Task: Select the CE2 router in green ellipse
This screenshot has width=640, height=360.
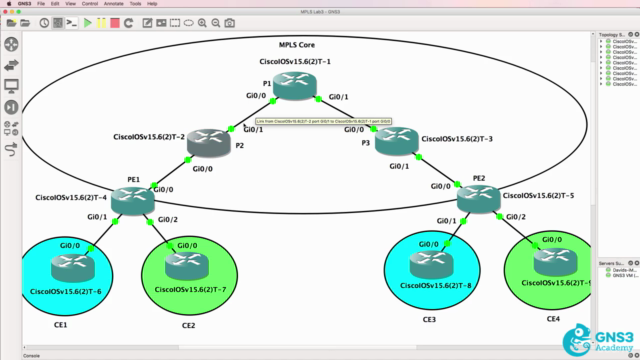Action: [x=187, y=266]
